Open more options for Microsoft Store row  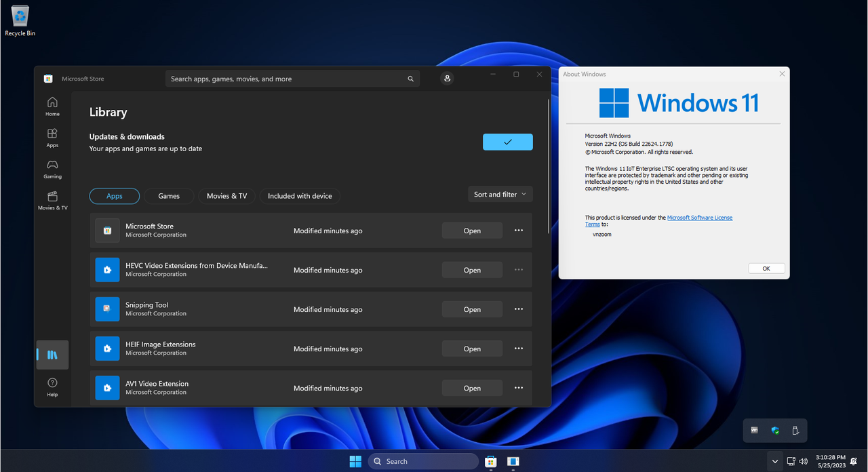click(519, 231)
